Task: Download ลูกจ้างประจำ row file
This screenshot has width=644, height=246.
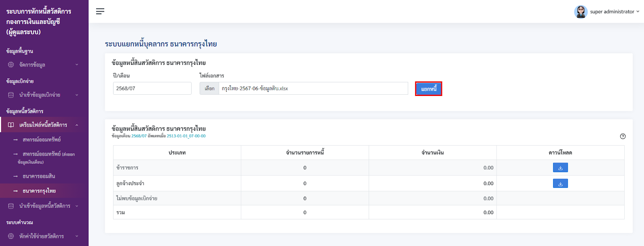Action: coord(560,183)
